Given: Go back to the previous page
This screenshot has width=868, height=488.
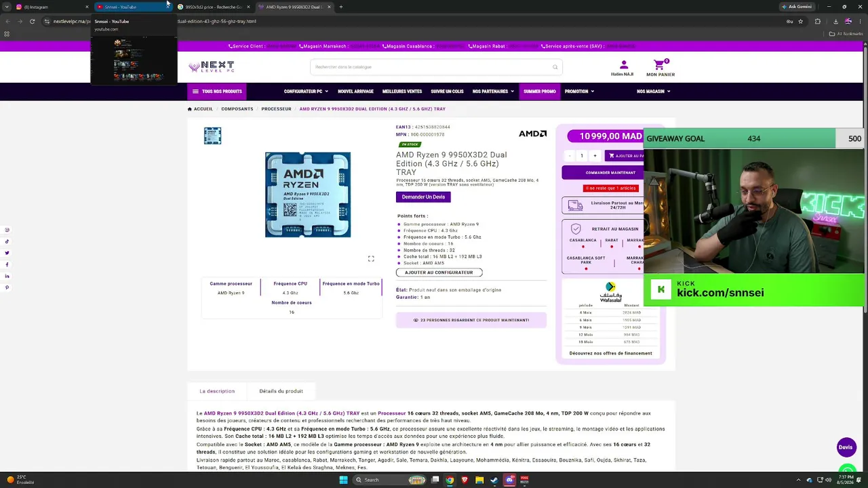Looking at the screenshot, I should (x=7, y=21).
